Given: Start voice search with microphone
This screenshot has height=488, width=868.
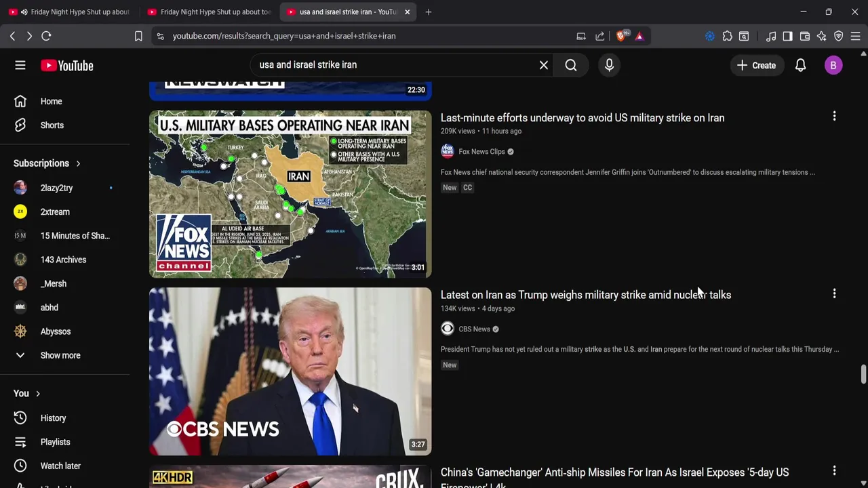Looking at the screenshot, I should [609, 65].
